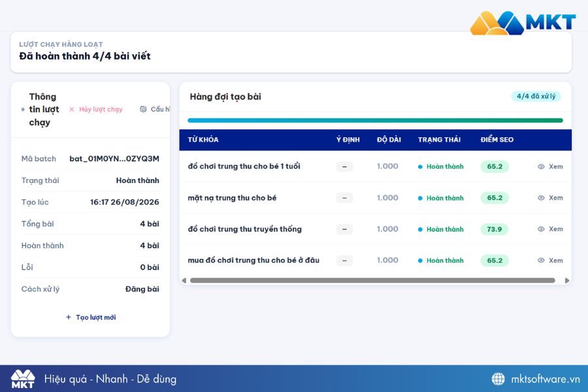This screenshot has height=392, width=588.
Task: Click the eye icon for mua đồ chơi trung thu cho bé ở đâu
Action: [x=541, y=260]
